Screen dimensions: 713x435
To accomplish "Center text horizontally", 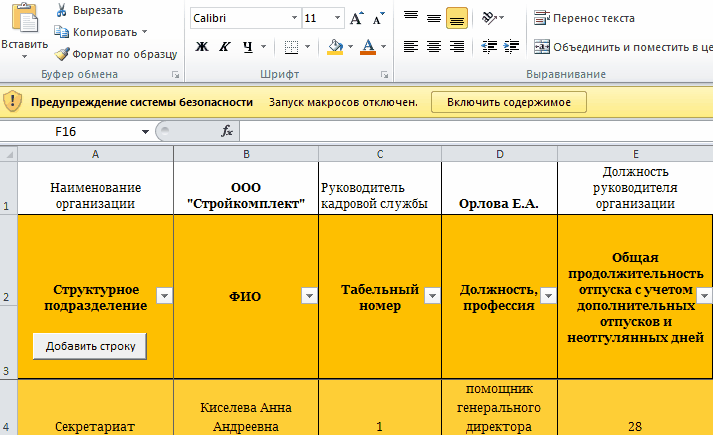I will pyautogui.click(x=434, y=46).
